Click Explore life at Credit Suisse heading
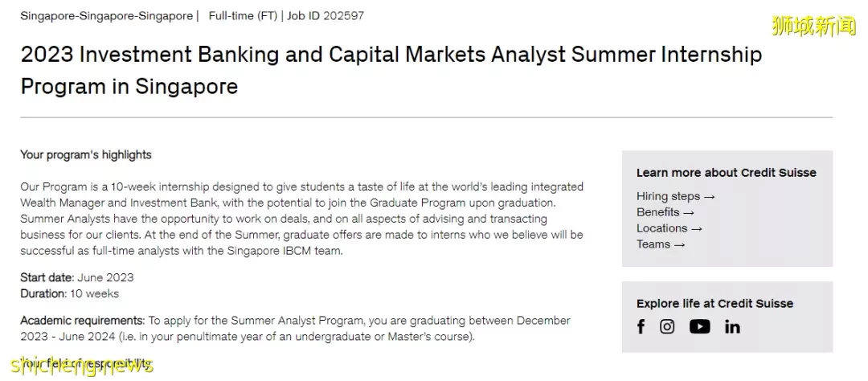This screenshot has width=868, height=381. coord(714,304)
